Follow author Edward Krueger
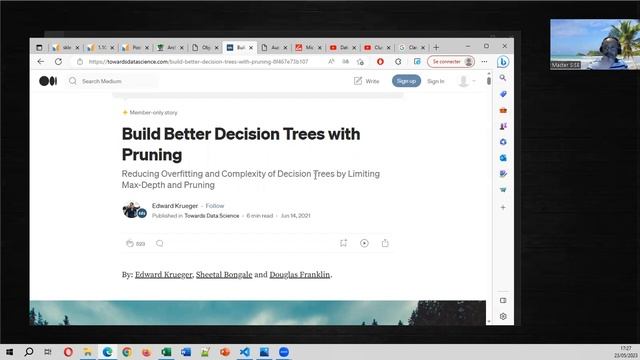This screenshot has height=360, width=640. coord(215,206)
